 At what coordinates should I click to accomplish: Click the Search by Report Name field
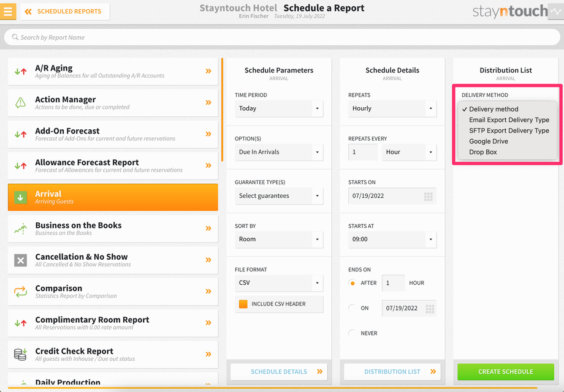[282, 37]
